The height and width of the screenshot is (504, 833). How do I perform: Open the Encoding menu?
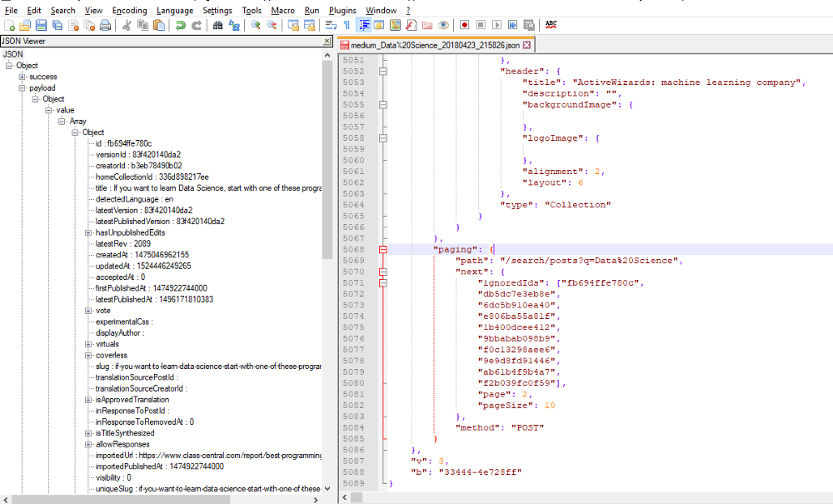tap(129, 10)
